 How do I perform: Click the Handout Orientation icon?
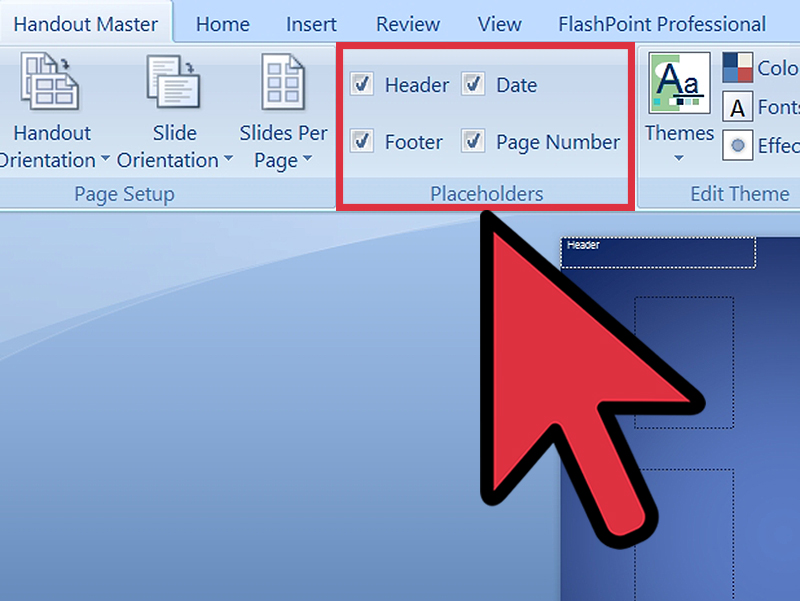click(x=49, y=81)
